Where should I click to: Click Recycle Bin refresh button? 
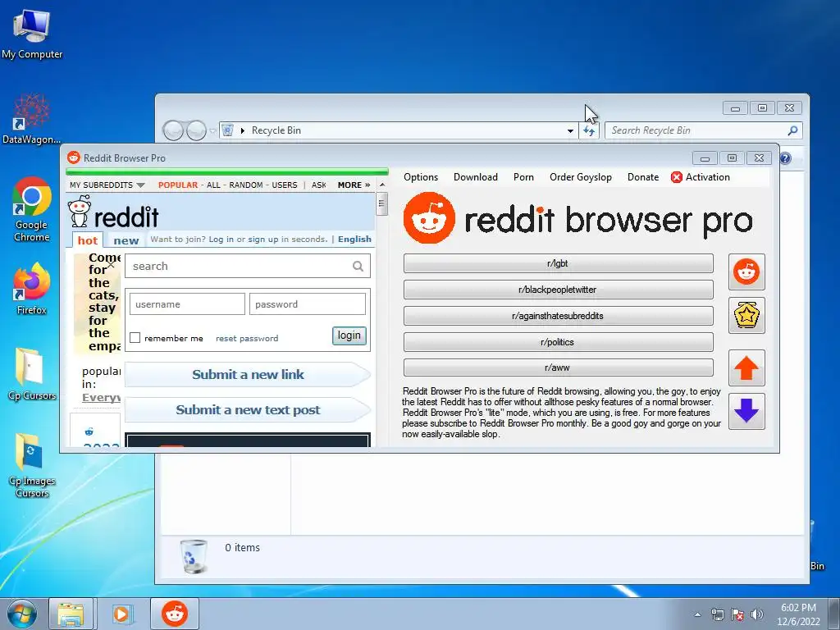589,130
